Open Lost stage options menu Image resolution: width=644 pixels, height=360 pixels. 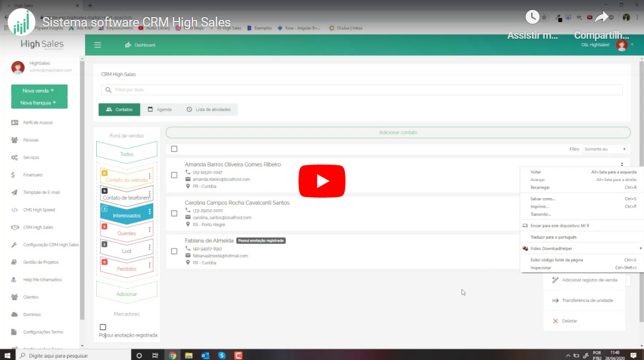pos(149,247)
